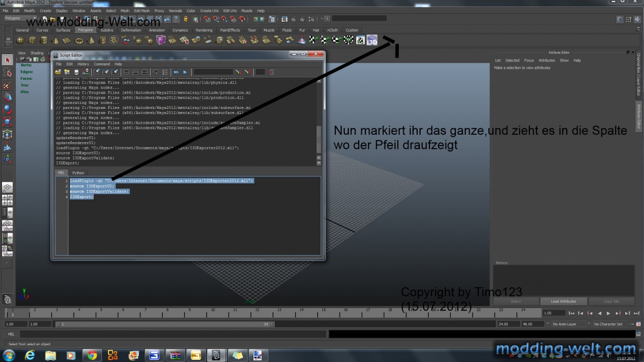This screenshot has height=362, width=644.
Task: Select the Surfaces shelf tab
Action: coord(63,30)
